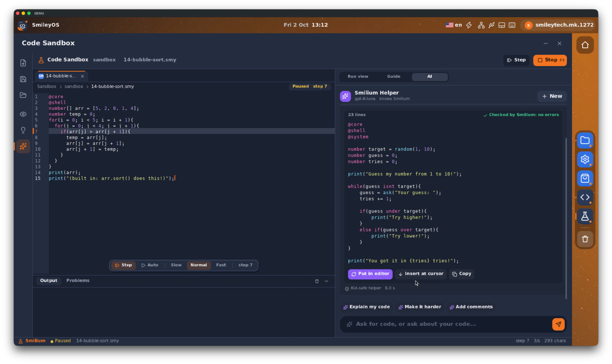
Task: Select Slow playback speed
Action: 176,265
